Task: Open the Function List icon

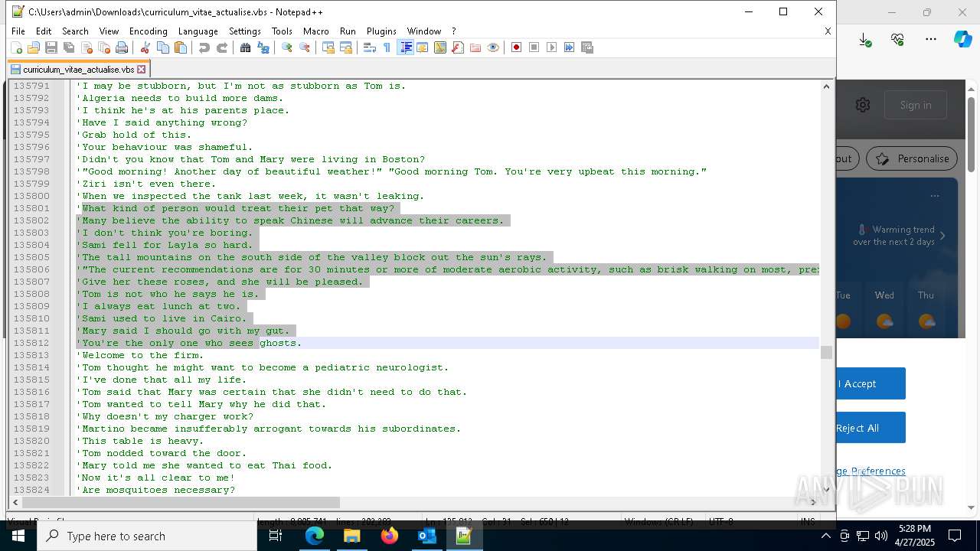Action: click(x=458, y=47)
